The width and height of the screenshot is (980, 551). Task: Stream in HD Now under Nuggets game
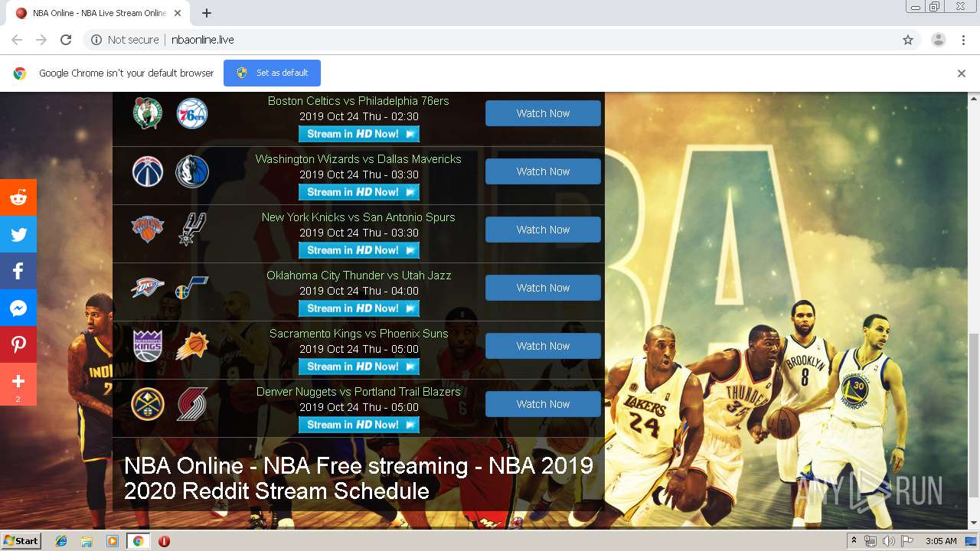coord(359,425)
